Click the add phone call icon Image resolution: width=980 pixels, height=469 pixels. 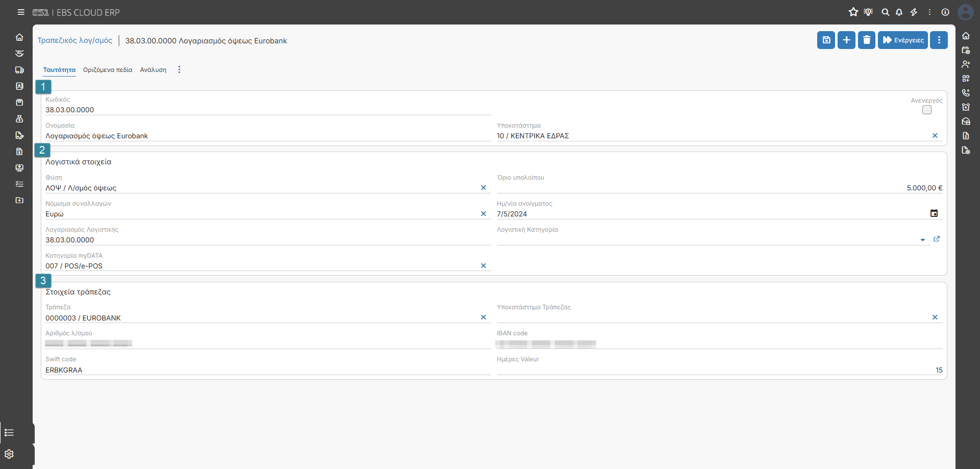click(966, 93)
